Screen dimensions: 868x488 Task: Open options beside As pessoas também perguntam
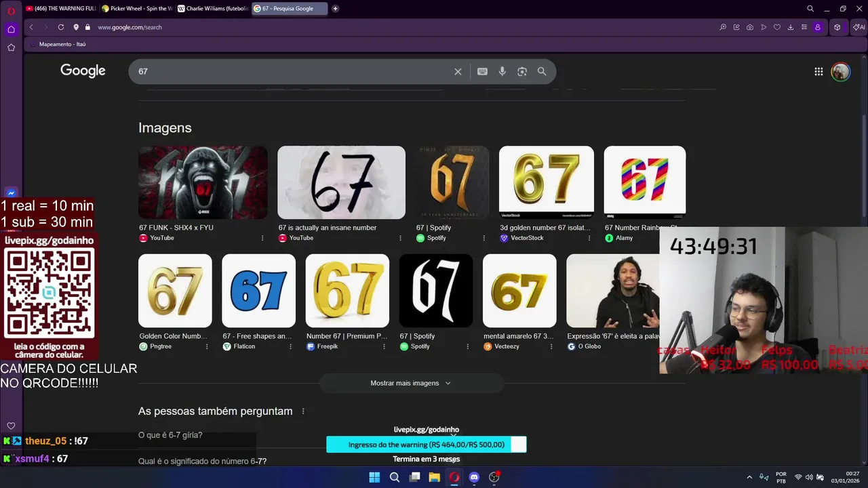303,411
